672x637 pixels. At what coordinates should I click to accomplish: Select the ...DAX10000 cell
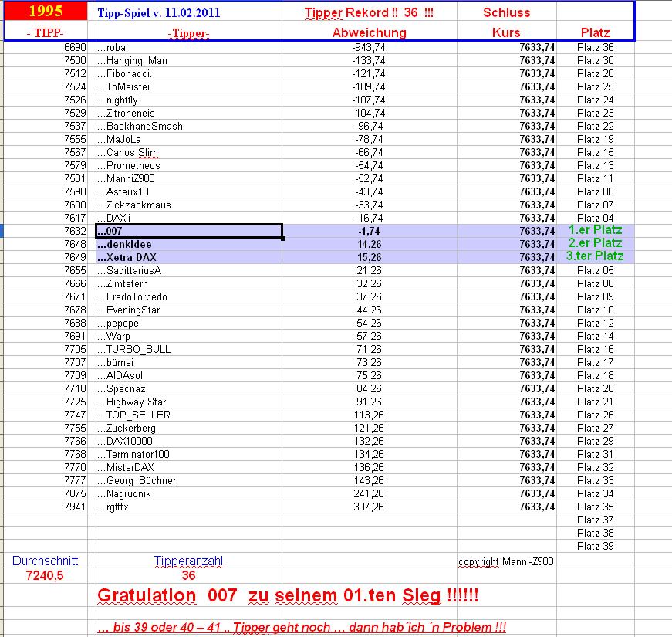[x=189, y=442]
